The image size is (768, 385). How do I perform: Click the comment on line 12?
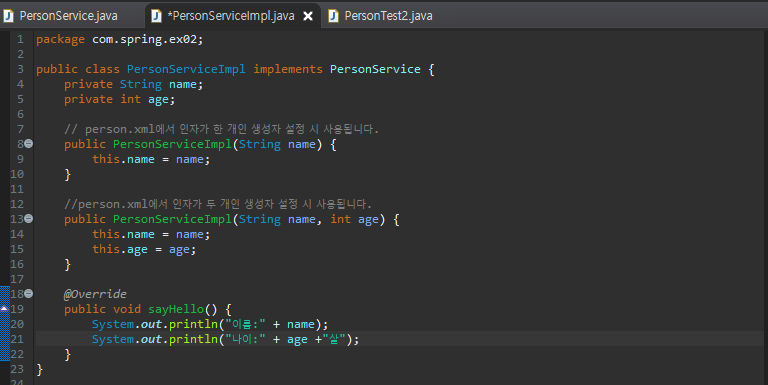218,204
